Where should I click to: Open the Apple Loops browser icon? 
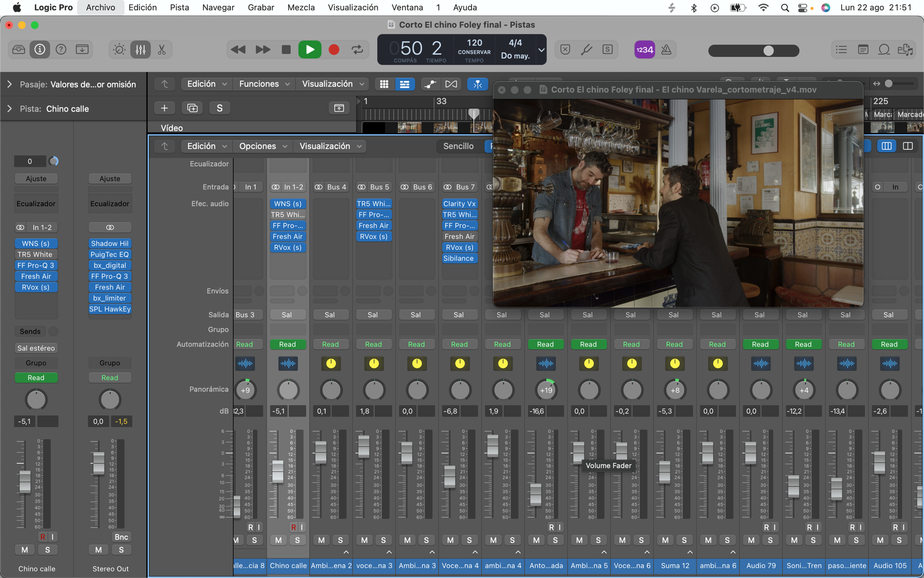(x=884, y=50)
